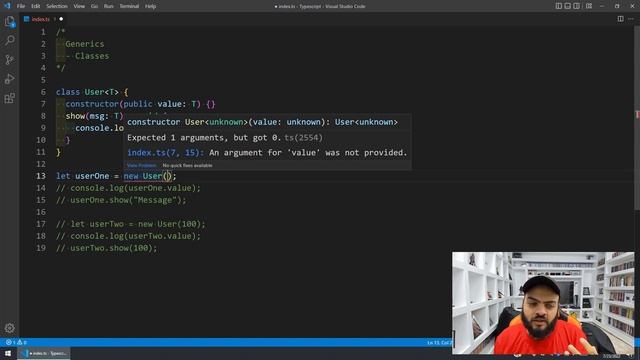The height and width of the screenshot is (360, 640).
Task: Click the 'class' keyword on line 6
Action: pos(68,92)
